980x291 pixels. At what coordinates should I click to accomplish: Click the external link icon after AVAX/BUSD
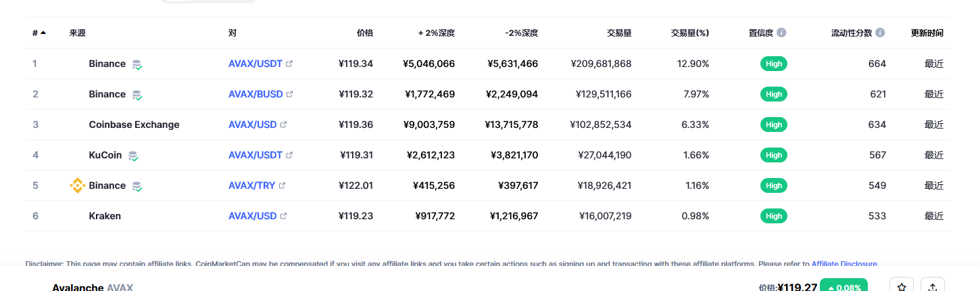point(290,94)
